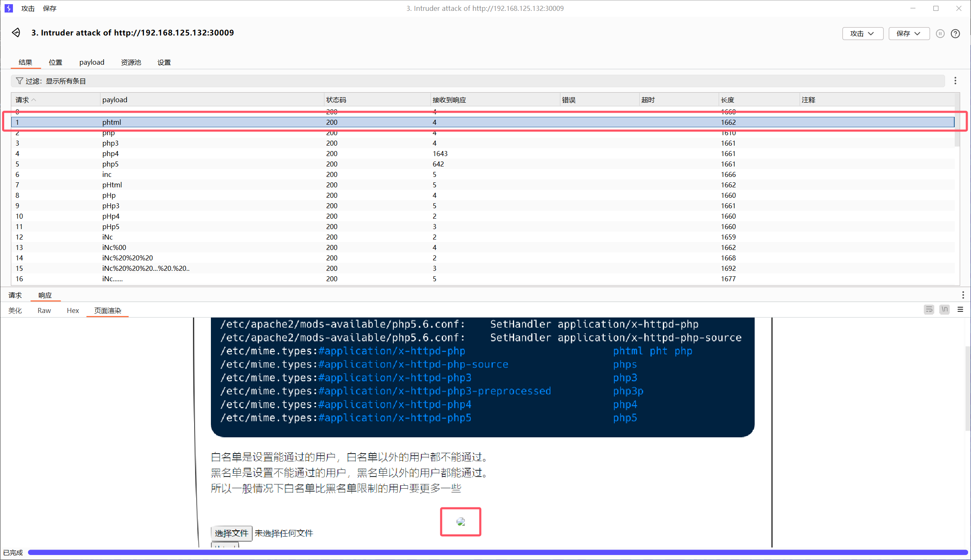Screen dimensions: 971x560
Task: Click the pause attack icon
Action: (940, 33)
